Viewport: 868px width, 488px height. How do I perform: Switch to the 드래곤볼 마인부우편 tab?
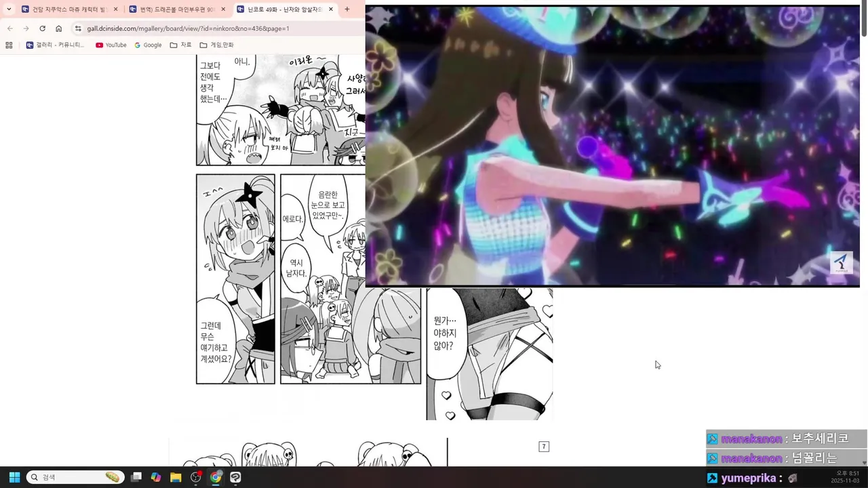178,9
